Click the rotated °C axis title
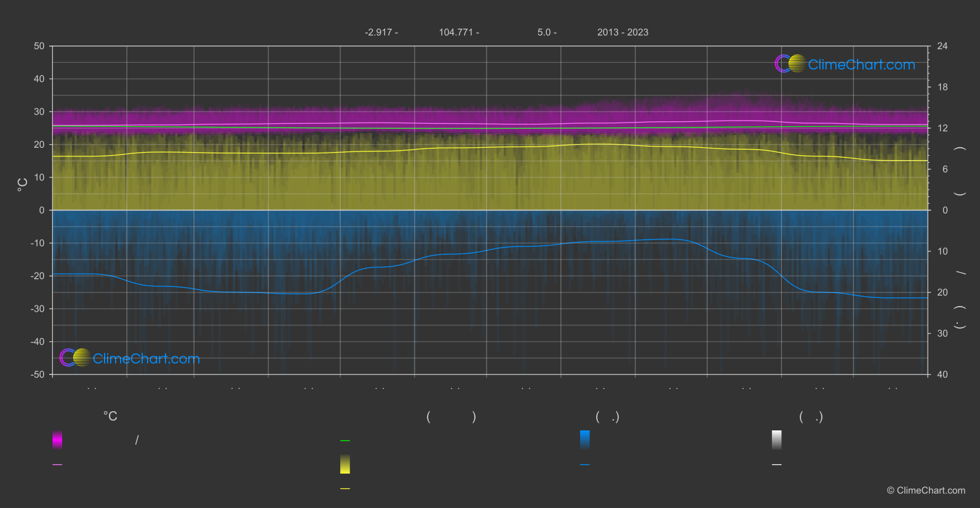980x508 pixels. 22,184
